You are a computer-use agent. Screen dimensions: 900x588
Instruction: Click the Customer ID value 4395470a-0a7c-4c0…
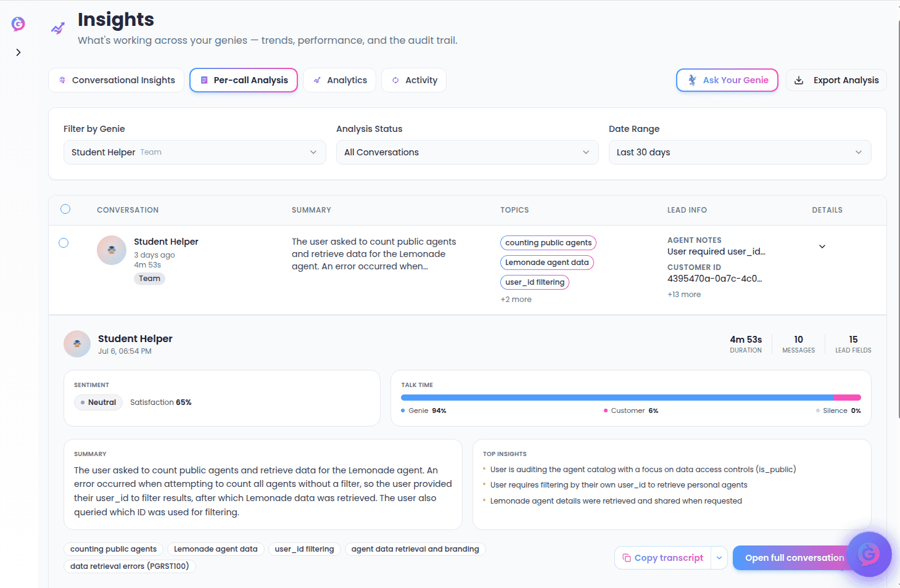pyautogui.click(x=715, y=279)
